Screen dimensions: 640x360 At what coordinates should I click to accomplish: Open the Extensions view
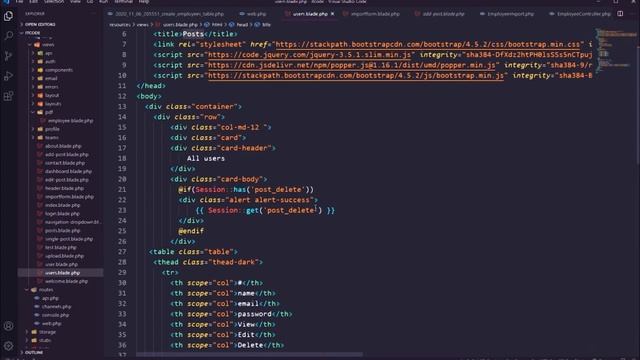click(x=8, y=96)
